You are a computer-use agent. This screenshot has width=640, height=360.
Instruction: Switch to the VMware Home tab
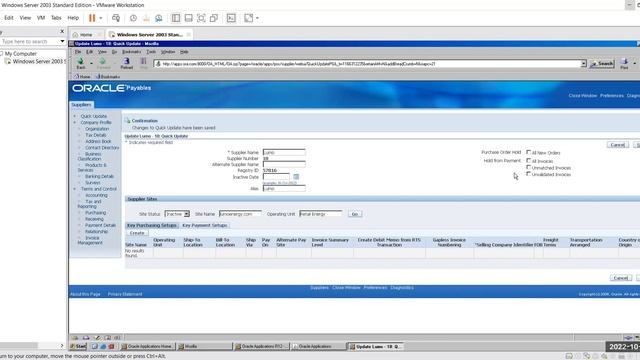coord(86,35)
